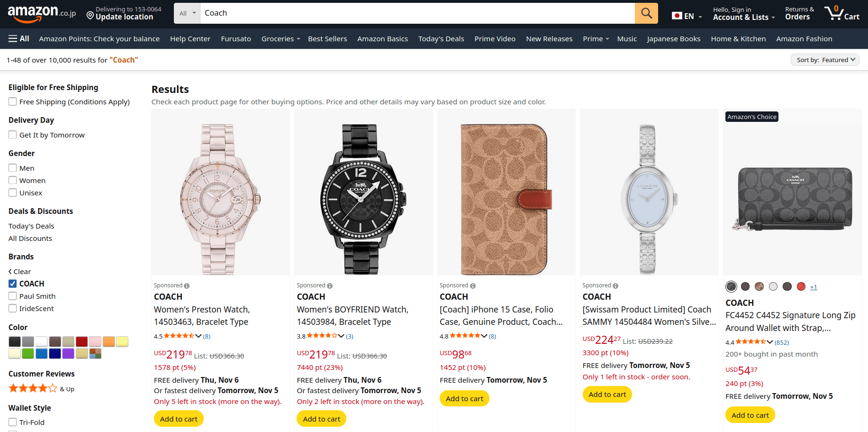Click the sponsored info icon under Preston Watch

coord(187,286)
